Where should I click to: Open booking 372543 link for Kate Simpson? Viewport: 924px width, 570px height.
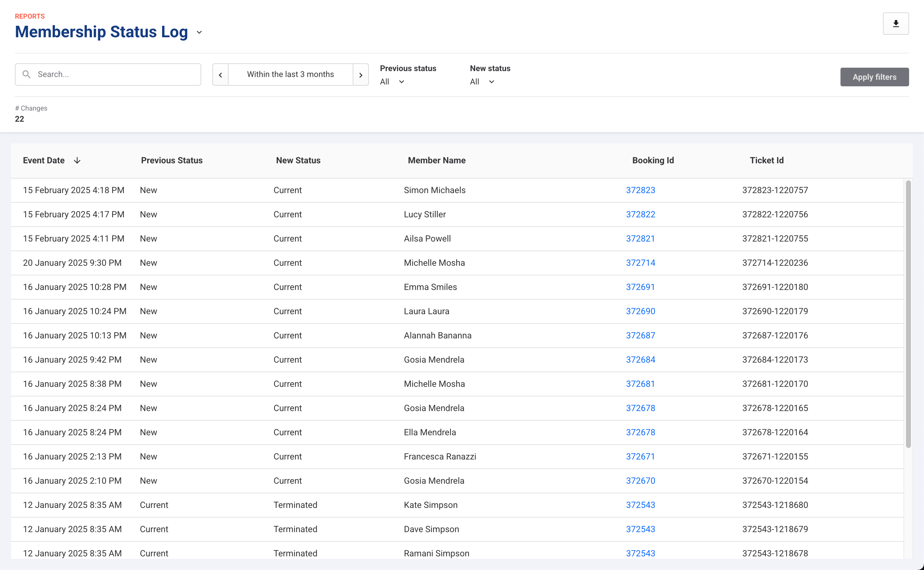tap(641, 505)
